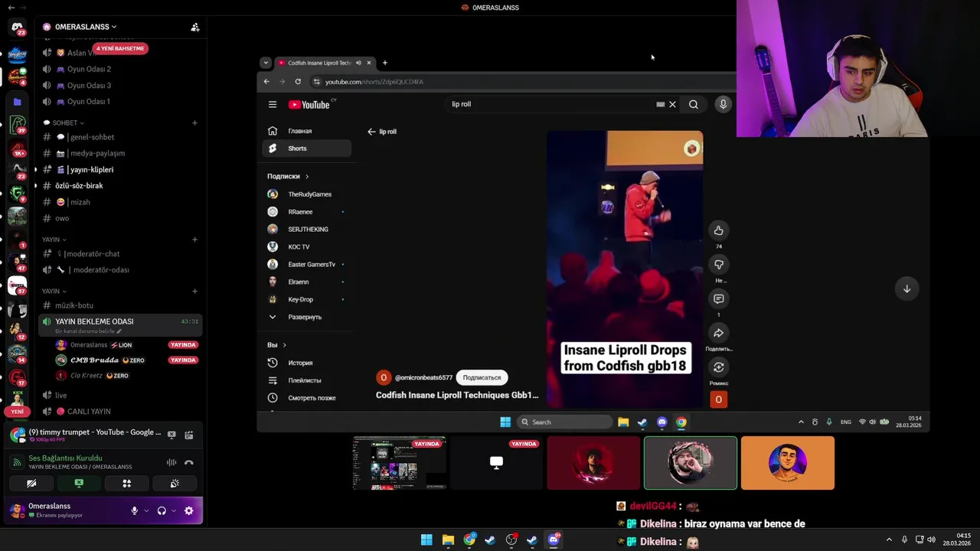Mute the Codfish browser tab audio icon
The width and height of the screenshot is (980, 551).
(358, 63)
